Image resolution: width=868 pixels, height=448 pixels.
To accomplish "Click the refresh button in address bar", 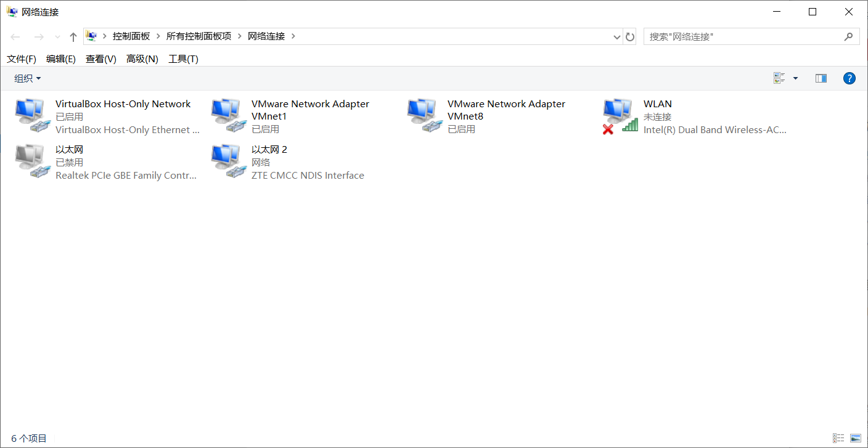I will [629, 36].
